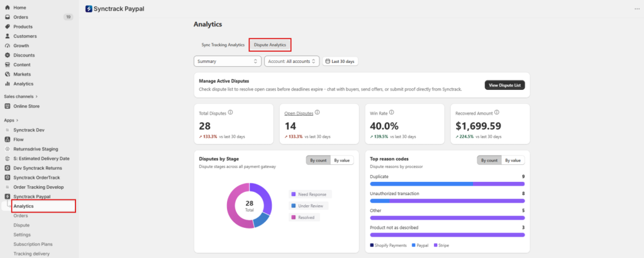Expand the Apps section
Image resolution: width=644 pixels, height=258 pixels.
click(11, 120)
